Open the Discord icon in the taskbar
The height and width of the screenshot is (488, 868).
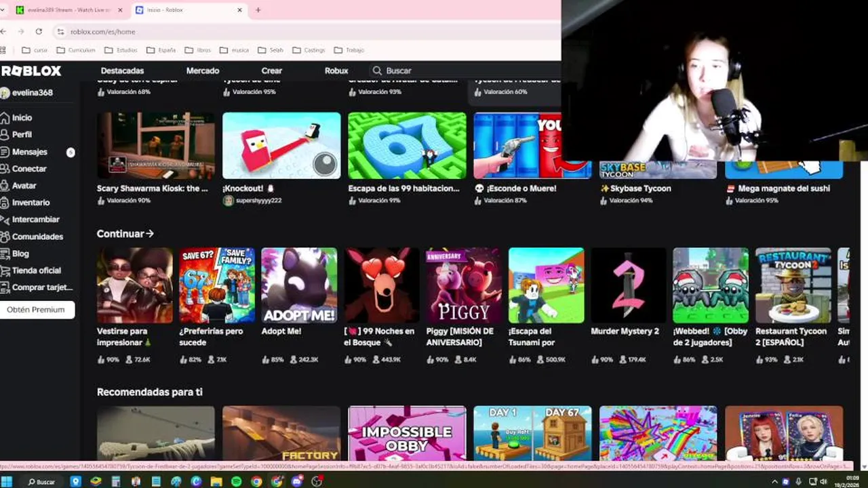pos(296,481)
